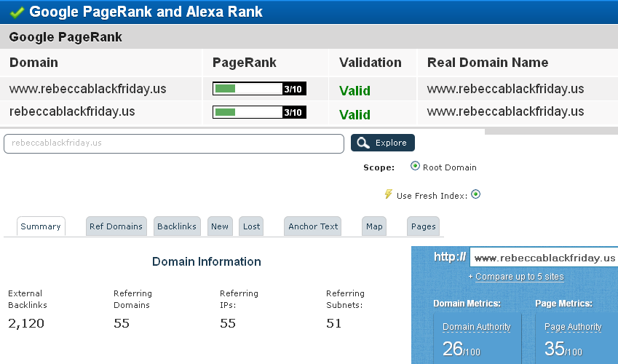Click the lightning bolt Fresh Index icon
Screen dimensions: 618x364
pos(389,194)
